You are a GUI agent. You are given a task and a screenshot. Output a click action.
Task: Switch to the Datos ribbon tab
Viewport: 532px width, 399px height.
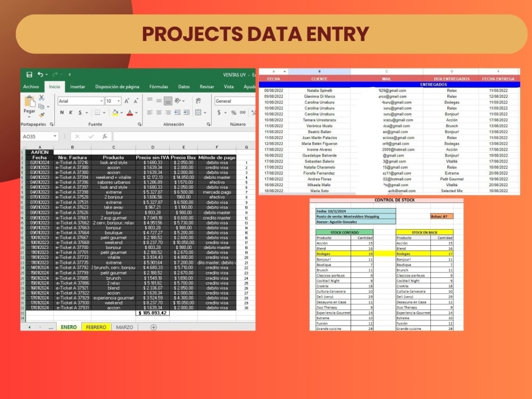tap(184, 87)
